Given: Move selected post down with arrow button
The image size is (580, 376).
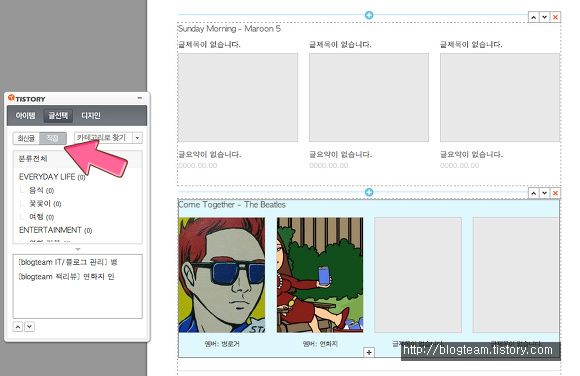Looking at the screenshot, I should tap(30, 327).
